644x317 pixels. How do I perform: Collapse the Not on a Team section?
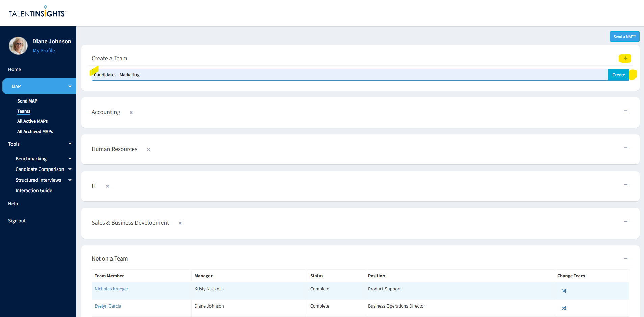click(625, 259)
